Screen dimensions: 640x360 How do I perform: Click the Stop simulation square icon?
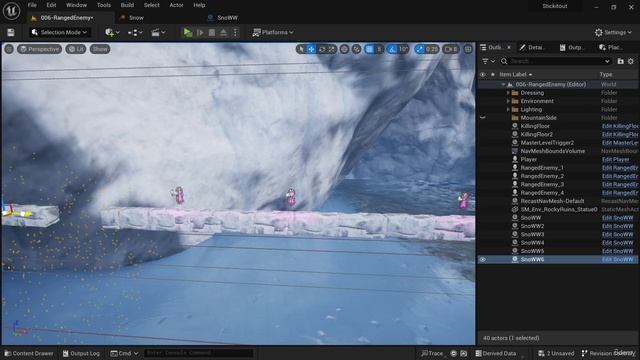pos(212,32)
